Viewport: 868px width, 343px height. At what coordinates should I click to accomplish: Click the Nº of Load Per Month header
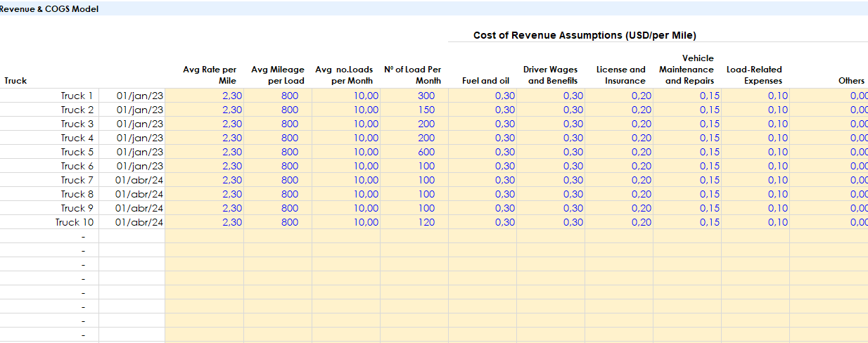[x=413, y=75]
